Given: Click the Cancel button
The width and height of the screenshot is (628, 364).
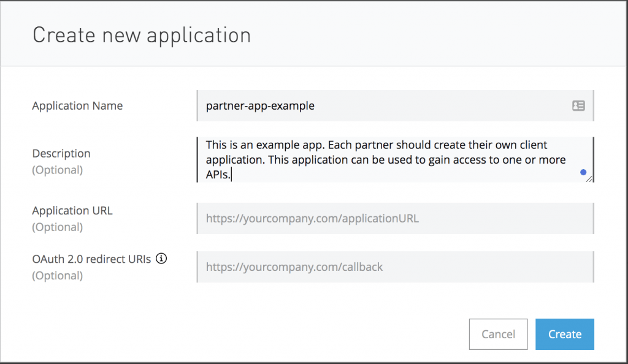Looking at the screenshot, I should 498,334.
